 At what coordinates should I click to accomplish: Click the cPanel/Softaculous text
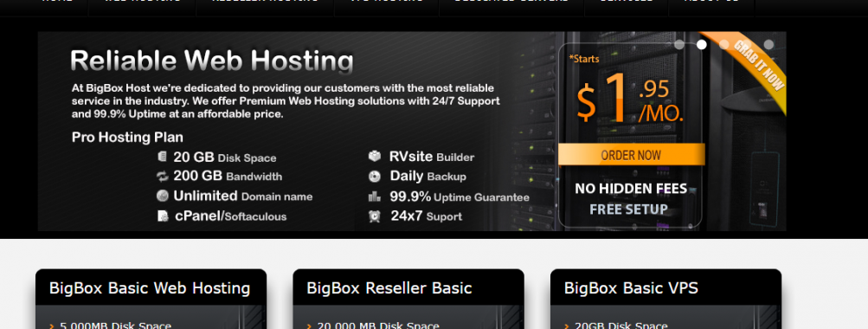[x=231, y=216]
